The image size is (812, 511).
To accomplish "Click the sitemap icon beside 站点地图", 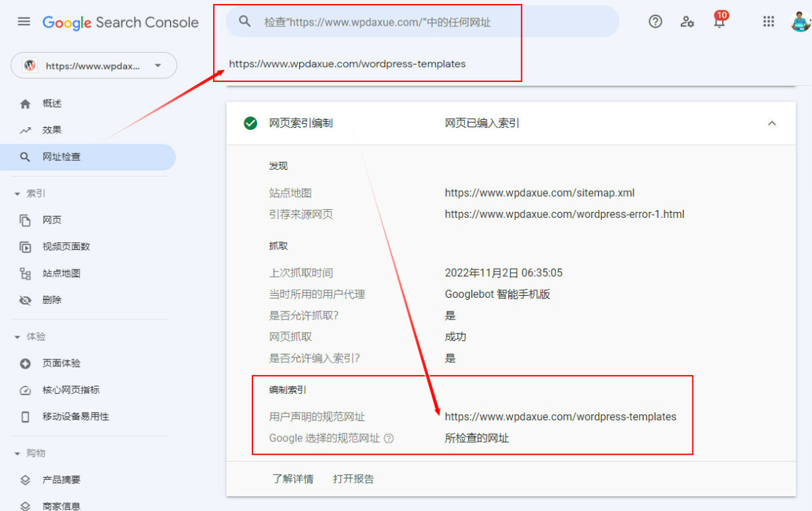I will coord(25,273).
